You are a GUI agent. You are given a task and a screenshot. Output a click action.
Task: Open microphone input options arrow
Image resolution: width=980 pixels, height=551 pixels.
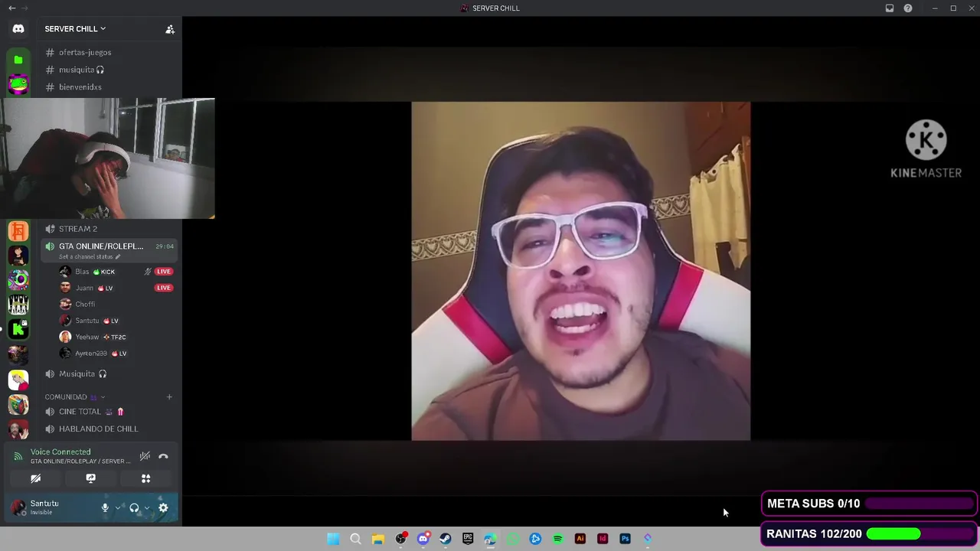pyautogui.click(x=118, y=507)
